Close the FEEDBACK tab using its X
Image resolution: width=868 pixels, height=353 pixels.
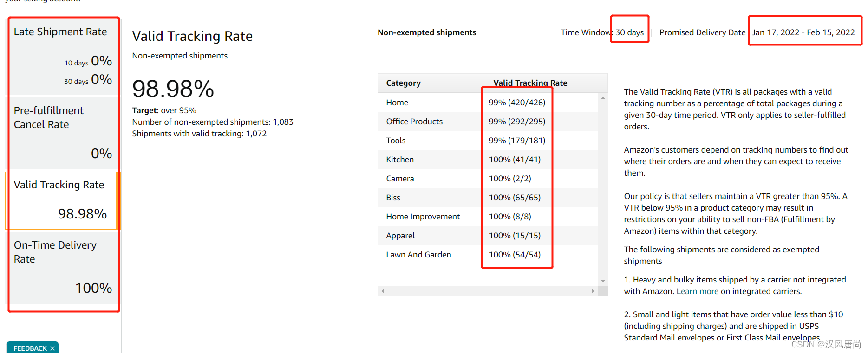52,348
